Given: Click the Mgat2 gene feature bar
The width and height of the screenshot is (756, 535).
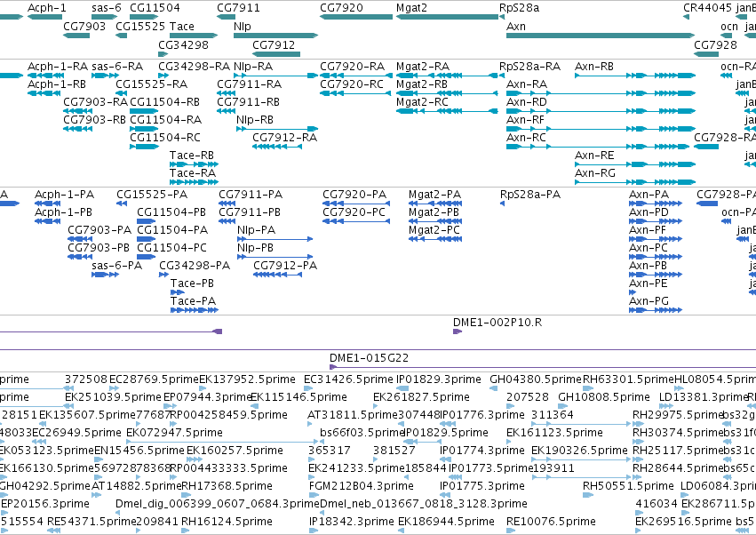Looking at the screenshot, I should click(447, 17).
